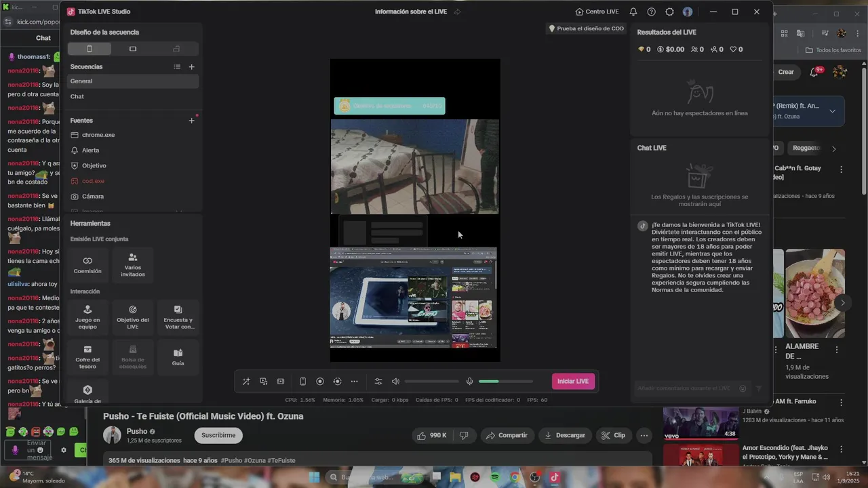The image size is (868, 488).
Task: Open Juego en equipo
Action: pos(87,317)
